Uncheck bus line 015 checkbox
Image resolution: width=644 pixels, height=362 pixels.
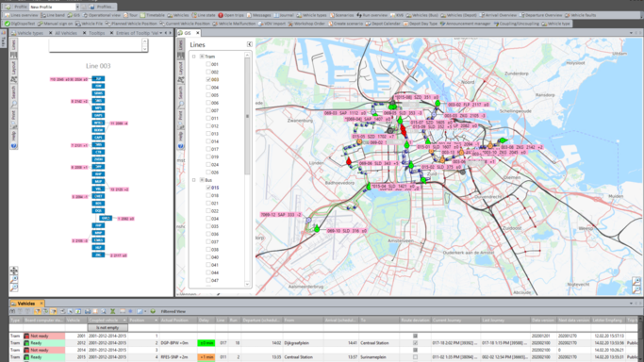pos(208,188)
